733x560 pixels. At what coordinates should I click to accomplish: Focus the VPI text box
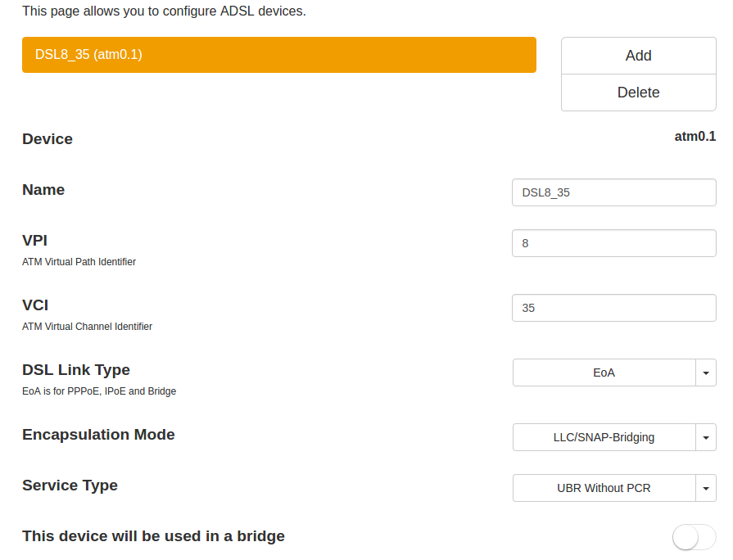pos(613,243)
